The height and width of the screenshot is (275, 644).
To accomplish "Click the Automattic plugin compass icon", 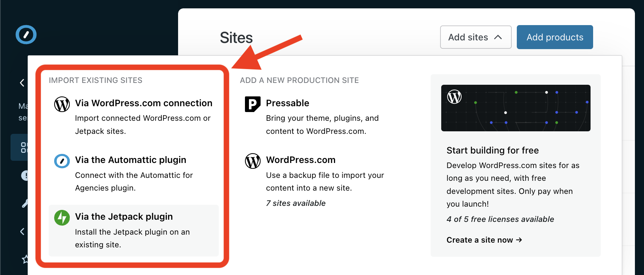I will pos(62,161).
